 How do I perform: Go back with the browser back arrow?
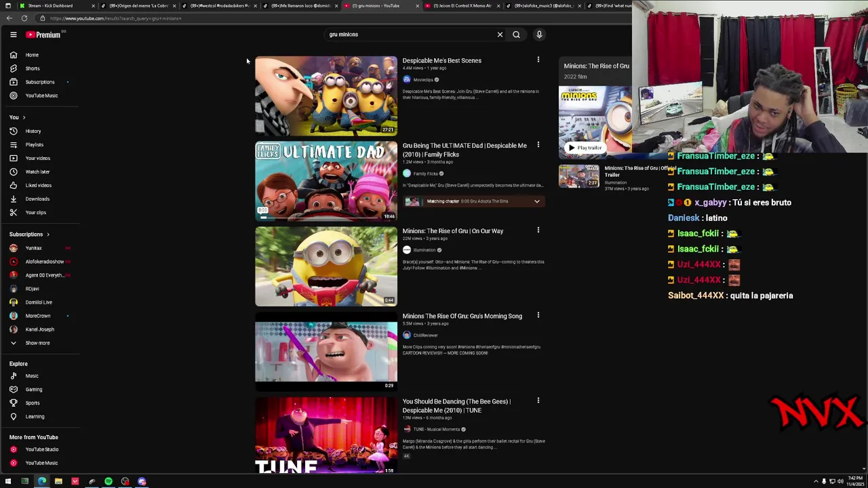[9, 18]
